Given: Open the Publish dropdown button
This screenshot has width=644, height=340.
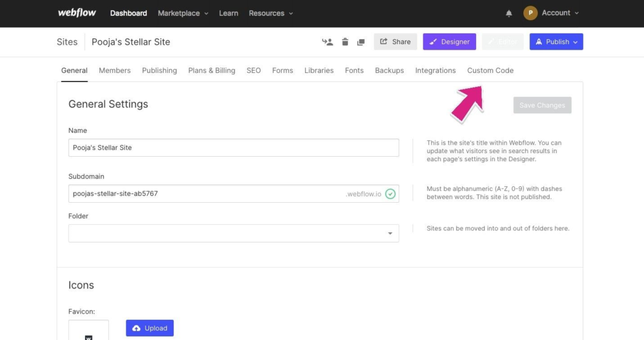Looking at the screenshot, I should (x=556, y=42).
